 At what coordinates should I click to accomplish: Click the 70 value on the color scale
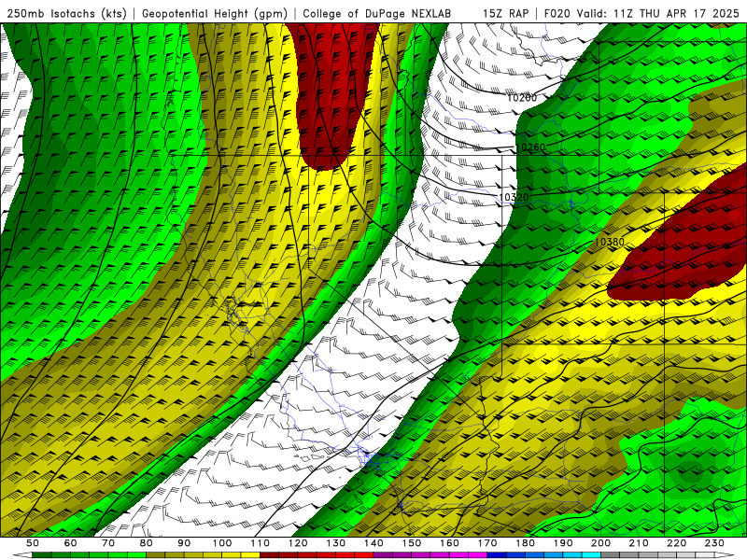coord(108,543)
